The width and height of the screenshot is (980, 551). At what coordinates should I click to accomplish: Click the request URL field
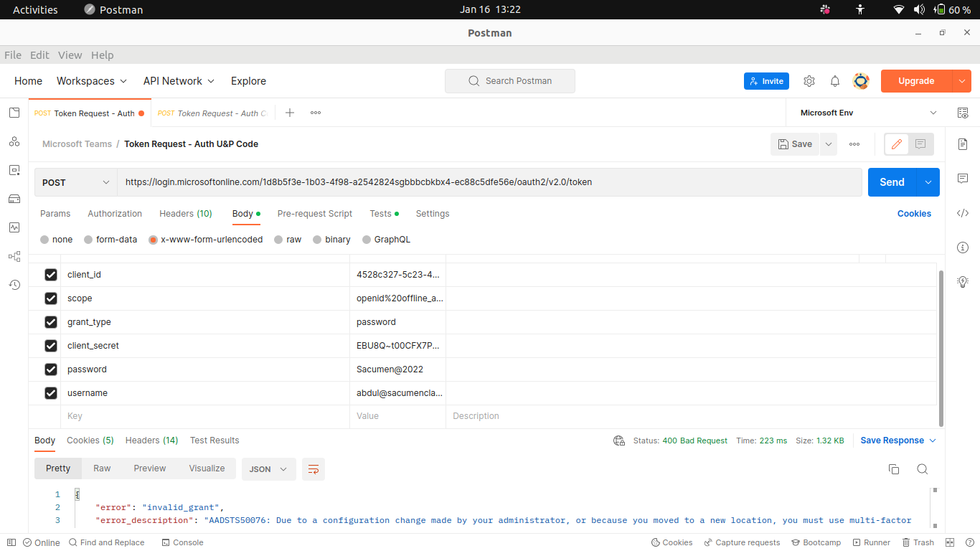click(489, 182)
